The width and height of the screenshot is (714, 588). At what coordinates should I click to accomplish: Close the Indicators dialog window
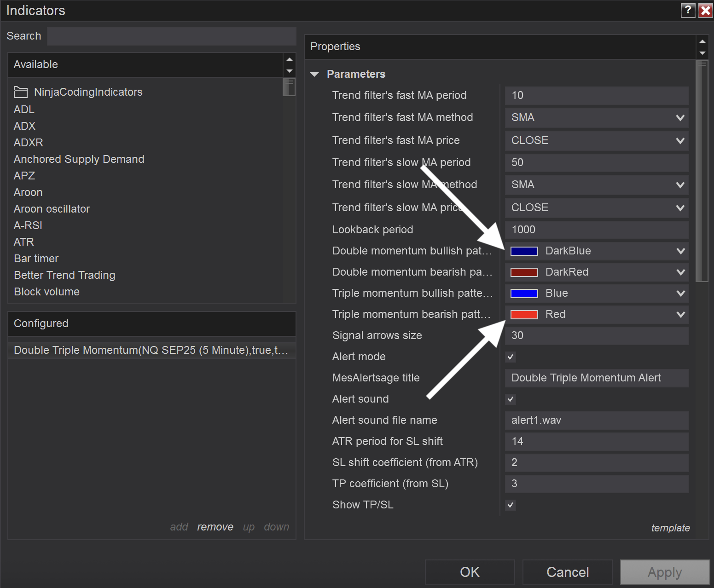click(x=705, y=10)
